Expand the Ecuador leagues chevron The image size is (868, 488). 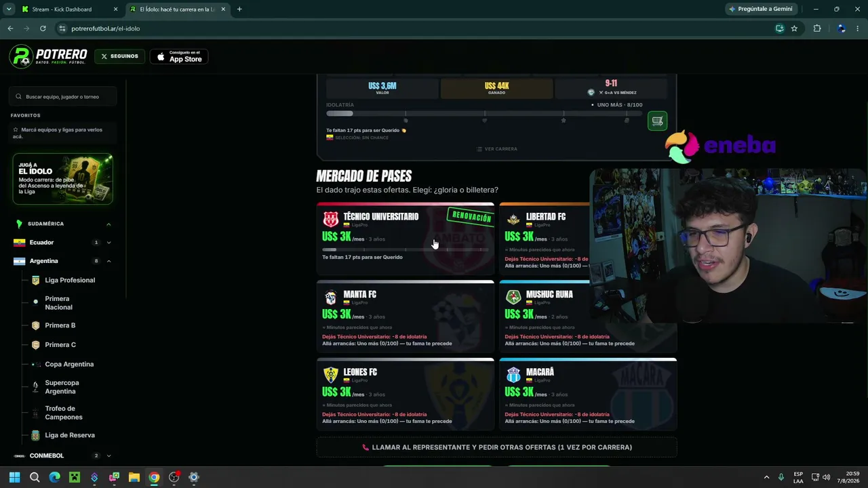[108, 243]
